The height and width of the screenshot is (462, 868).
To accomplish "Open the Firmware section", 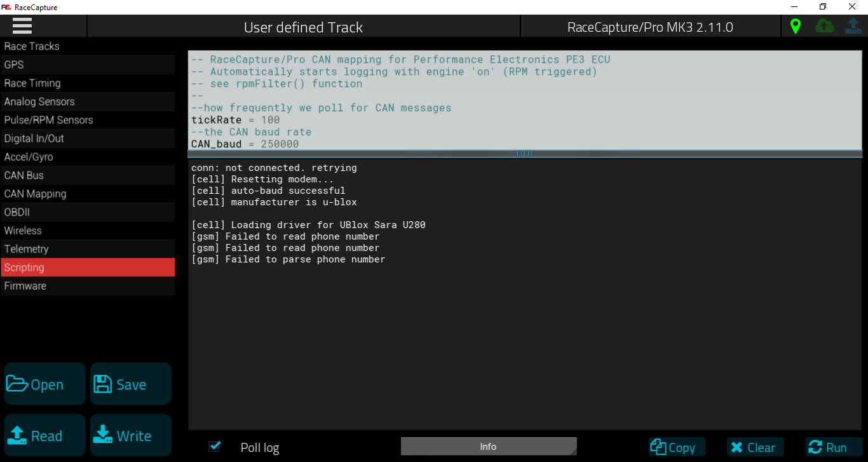I will [x=88, y=286].
